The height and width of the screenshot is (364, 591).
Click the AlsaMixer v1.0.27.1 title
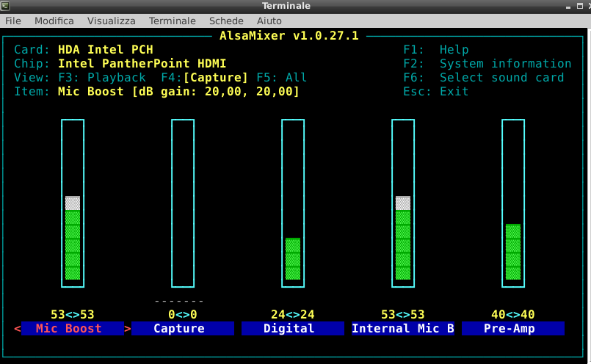tap(289, 36)
